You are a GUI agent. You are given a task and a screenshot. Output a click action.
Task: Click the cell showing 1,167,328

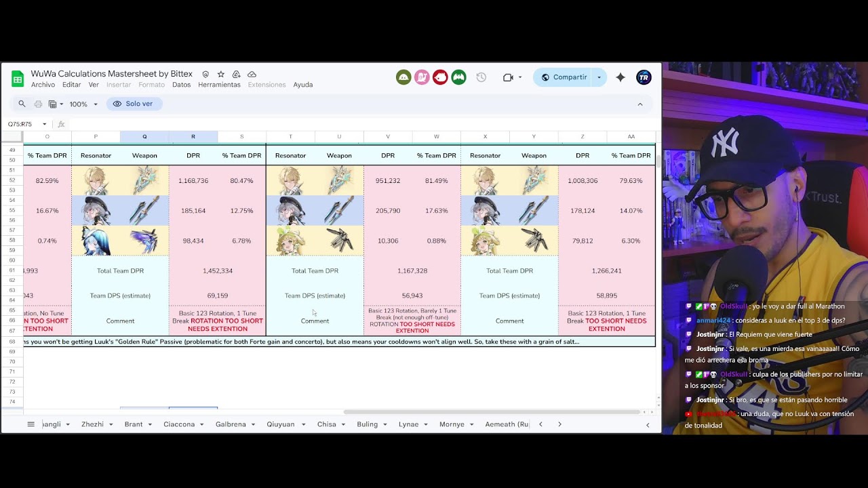pyautogui.click(x=412, y=270)
